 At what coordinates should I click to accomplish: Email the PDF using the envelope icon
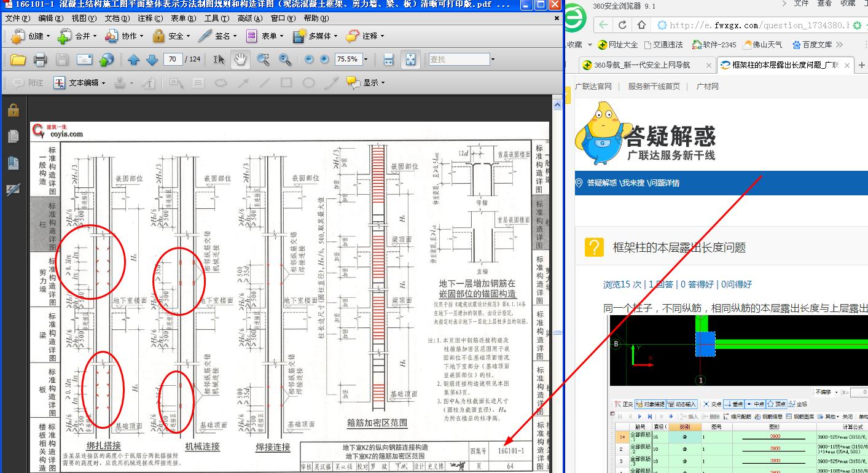coord(84,60)
